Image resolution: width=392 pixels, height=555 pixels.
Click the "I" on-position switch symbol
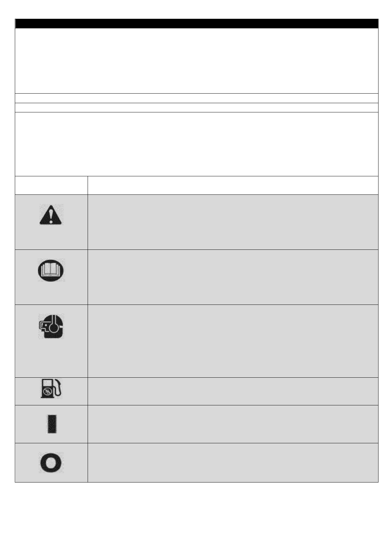pyautogui.click(x=51, y=424)
